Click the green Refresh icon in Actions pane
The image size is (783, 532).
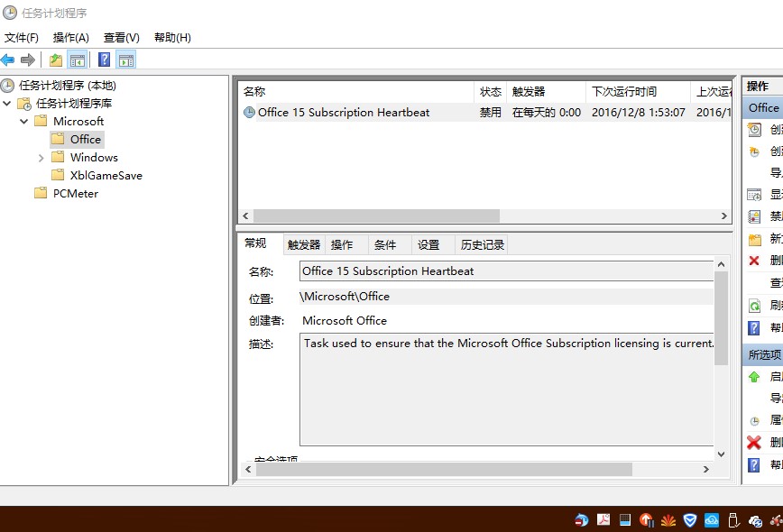[754, 305]
